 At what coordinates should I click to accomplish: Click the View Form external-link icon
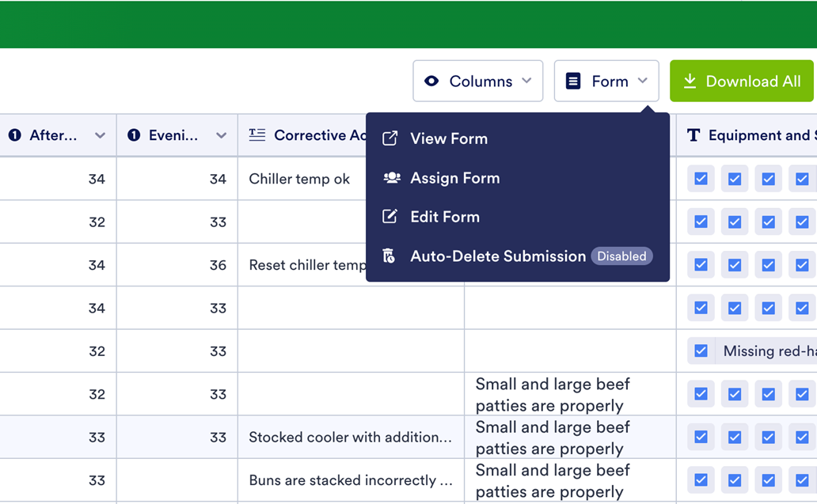pyautogui.click(x=389, y=138)
